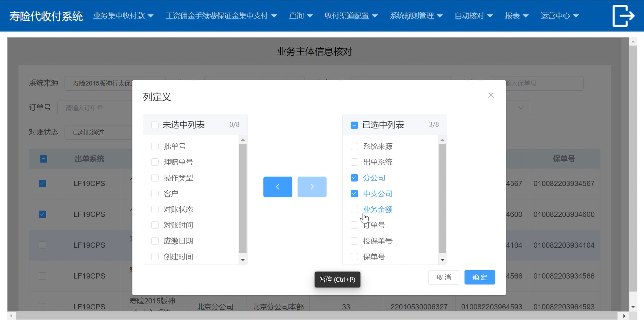644x322 pixels.
Task: Click the horizontal scrollbar right arrow
Action: tap(624, 316)
